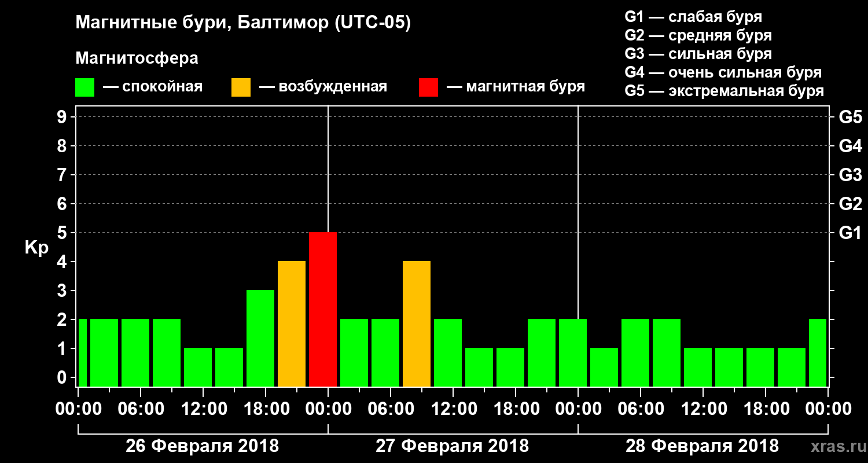The image size is (868, 463).
Task: Click the '00:00' label where 26 February begins
Action: [78, 409]
